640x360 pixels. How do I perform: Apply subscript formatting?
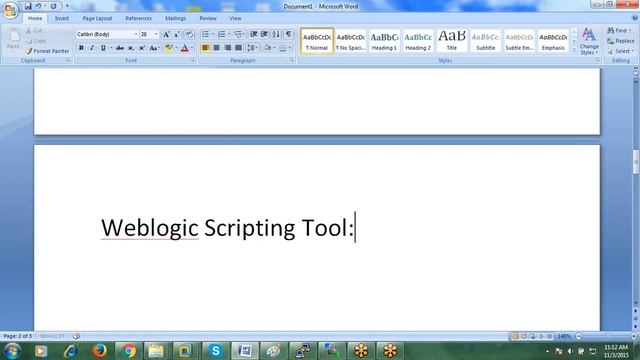click(x=131, y=48)
